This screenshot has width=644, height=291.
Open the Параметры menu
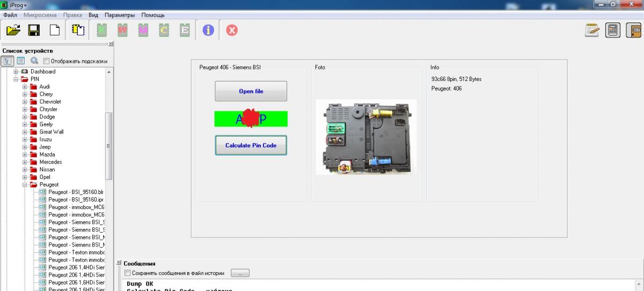120,15
